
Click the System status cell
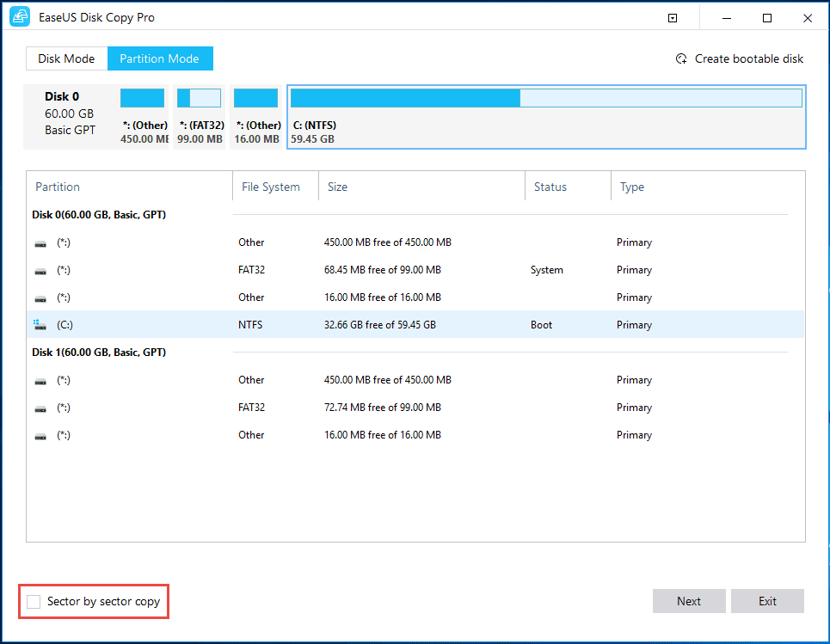tap(547, 270)
